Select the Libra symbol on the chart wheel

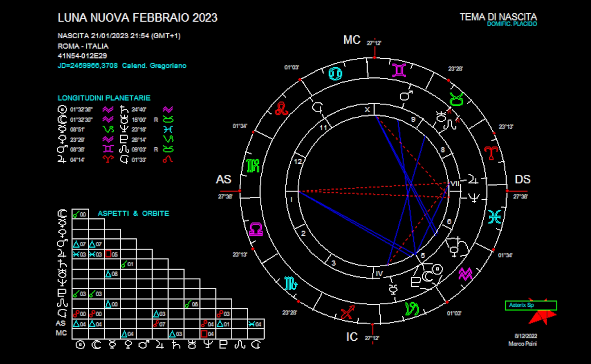[256, 230]
